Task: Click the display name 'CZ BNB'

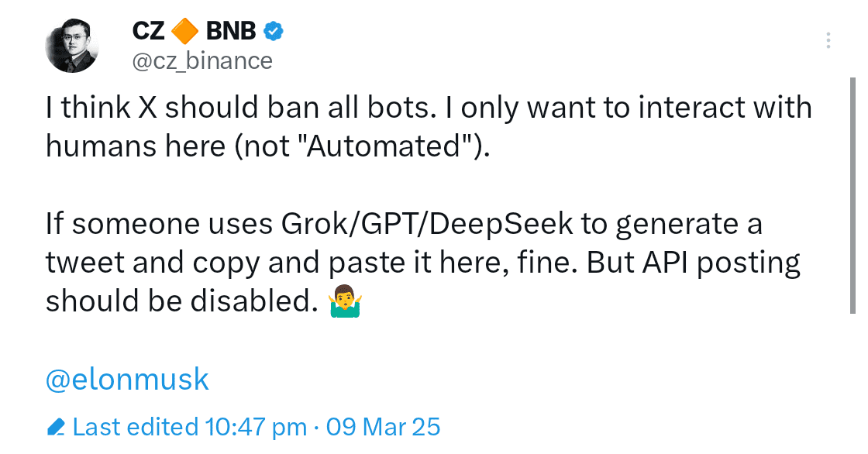Action: click(x=194, y=31)
